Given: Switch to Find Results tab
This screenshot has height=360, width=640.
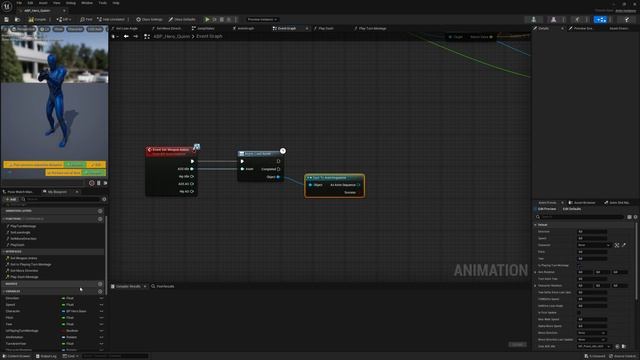Looking at the screenshot, I should (x=163, y=287).
